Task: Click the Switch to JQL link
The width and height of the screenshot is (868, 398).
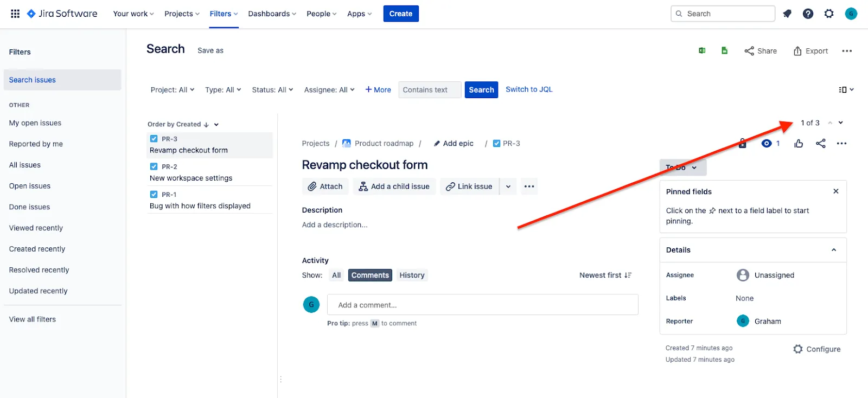Action: point(529,89)
